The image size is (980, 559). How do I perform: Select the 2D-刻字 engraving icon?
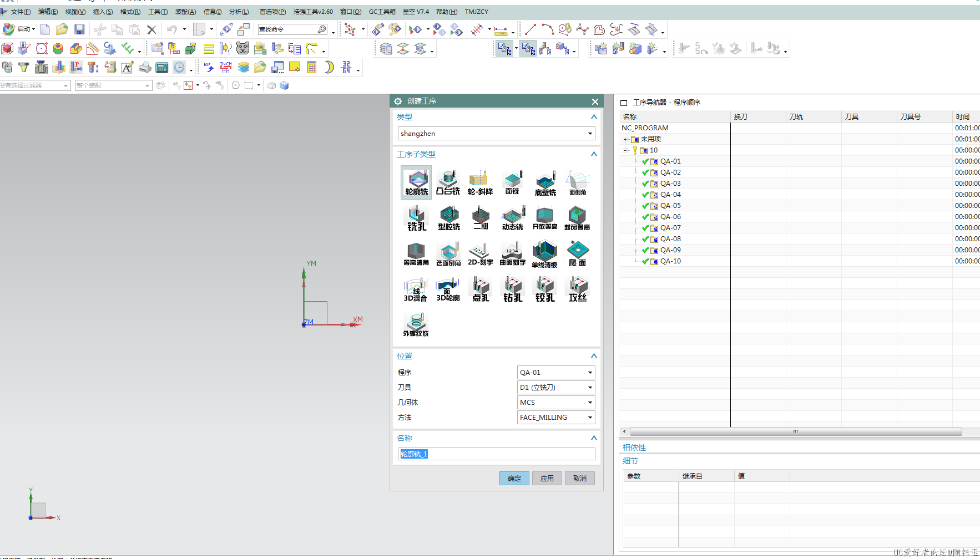pyautogui.click(x=480, y=253)
